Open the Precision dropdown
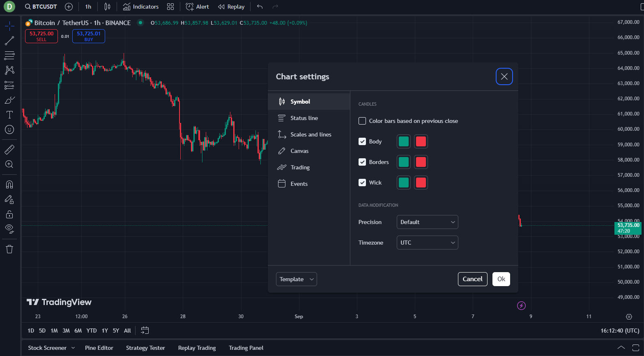Screen dimensions: 644x356 tap(427, 222)
